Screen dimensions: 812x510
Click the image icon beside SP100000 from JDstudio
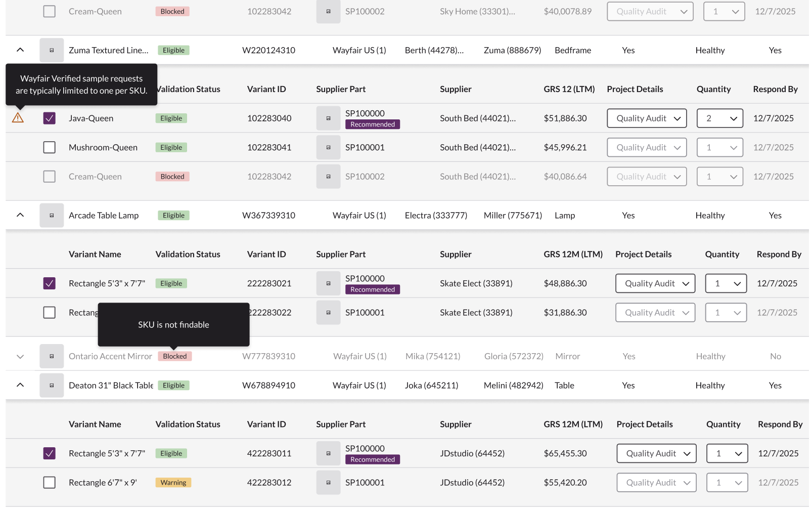click(x=328, y=453)
